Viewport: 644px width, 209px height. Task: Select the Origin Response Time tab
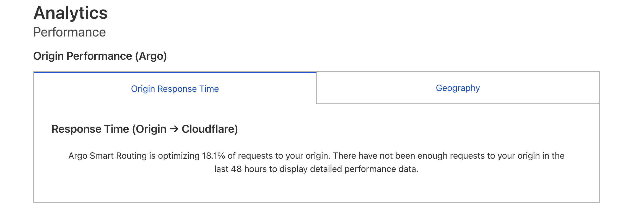[175, 89]
